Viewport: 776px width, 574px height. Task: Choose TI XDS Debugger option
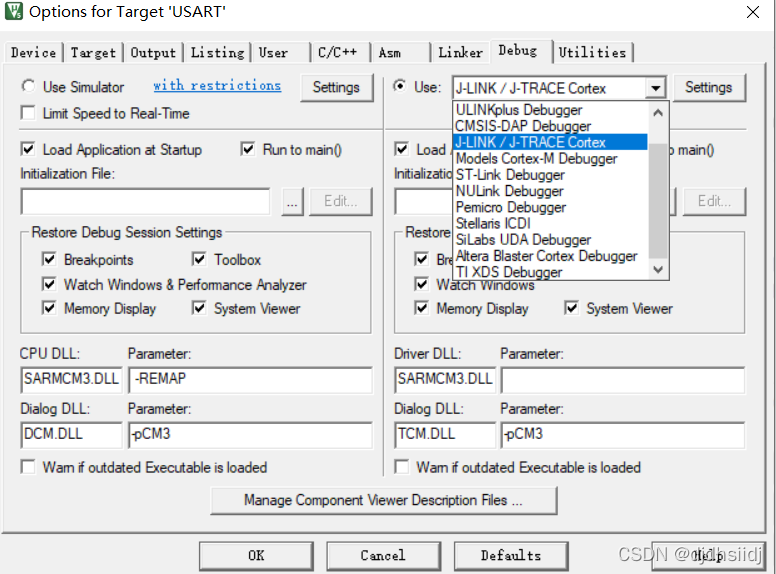(x=550, y=272)
